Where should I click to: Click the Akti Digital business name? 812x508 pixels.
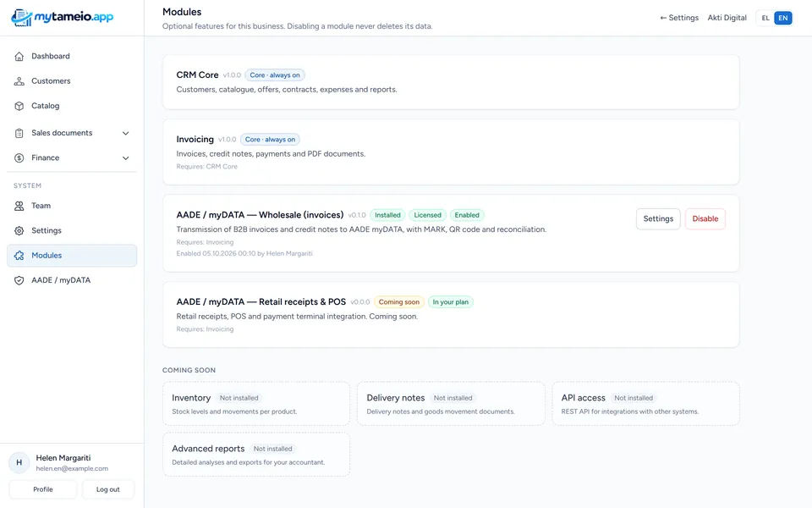point(727,18)
